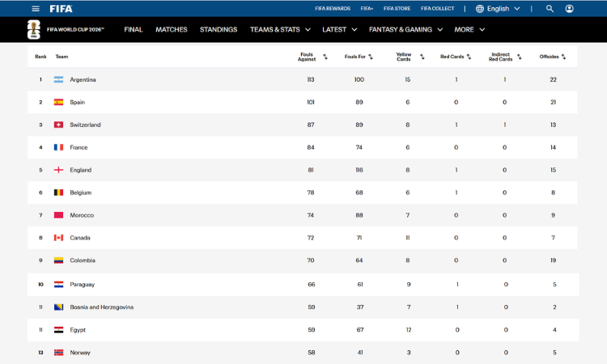Sort by Offsides arrows icon
Image resolution: width=607 pixels, height=364 pixels.
563,57
